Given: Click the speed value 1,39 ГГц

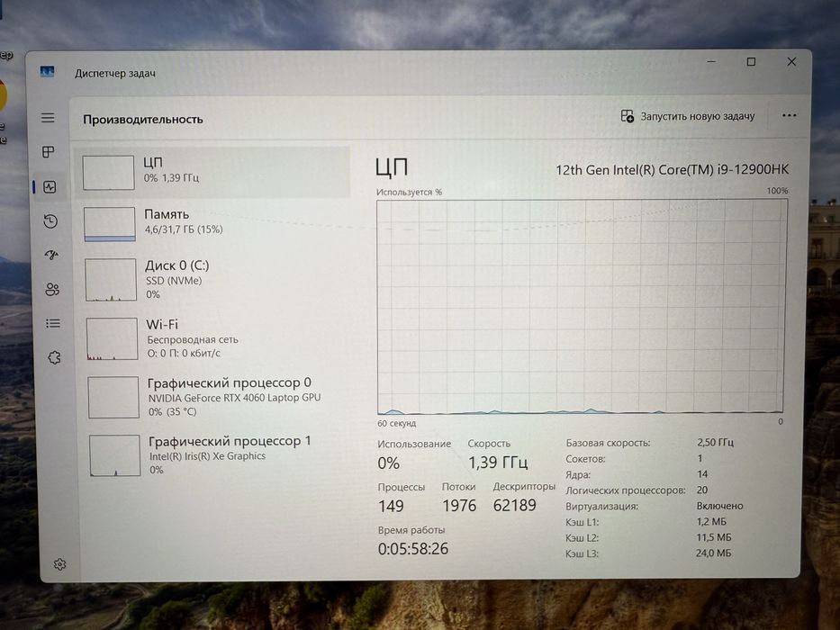Looking at the screenshot, I should (498, 463).
